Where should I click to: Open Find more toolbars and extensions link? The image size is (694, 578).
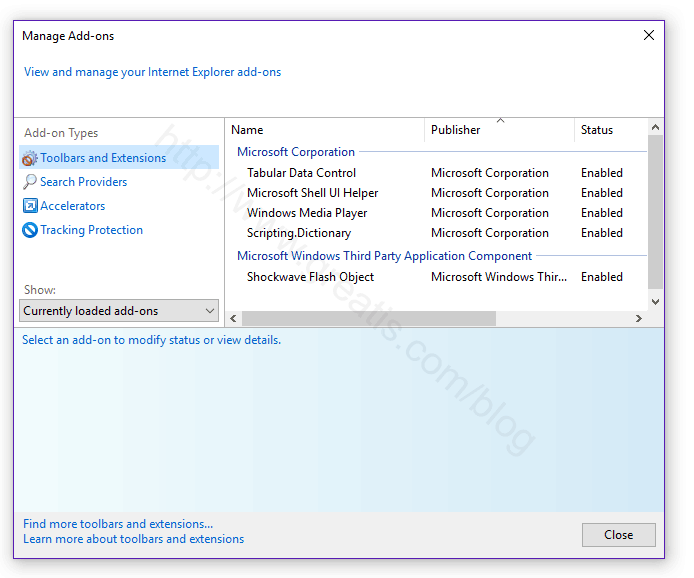pos(118,524)
